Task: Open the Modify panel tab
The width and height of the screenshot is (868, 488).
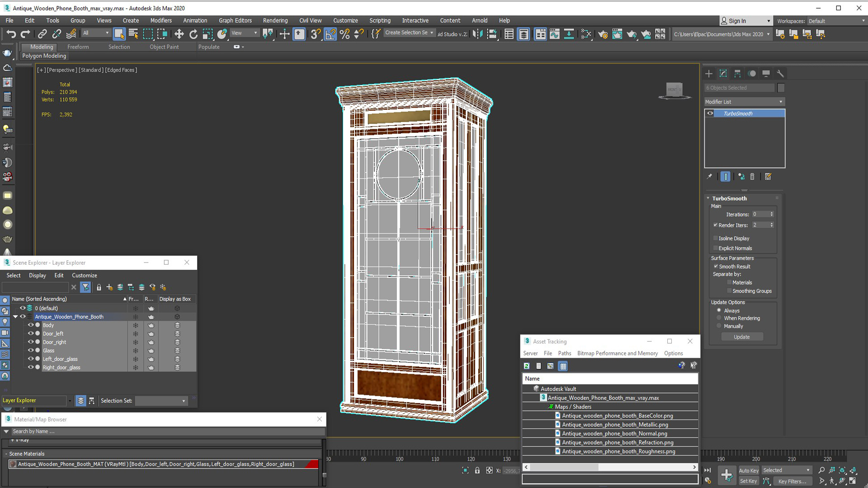Action: pos(723,74)
